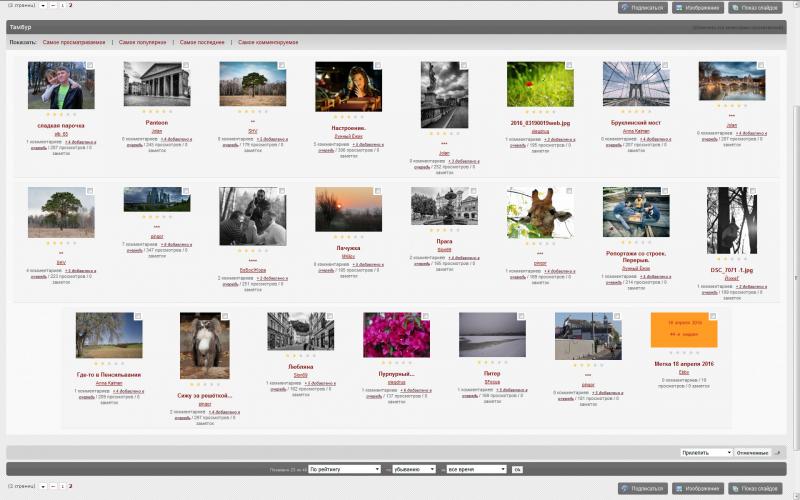
Task: Click the page dropdown arrow in top pagination
Action: 43,6
